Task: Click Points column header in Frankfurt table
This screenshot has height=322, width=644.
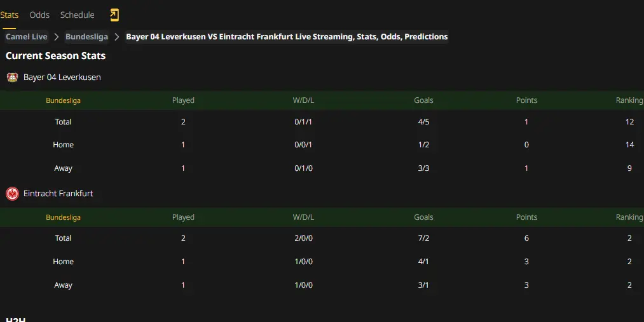Action: coord(526,217)
